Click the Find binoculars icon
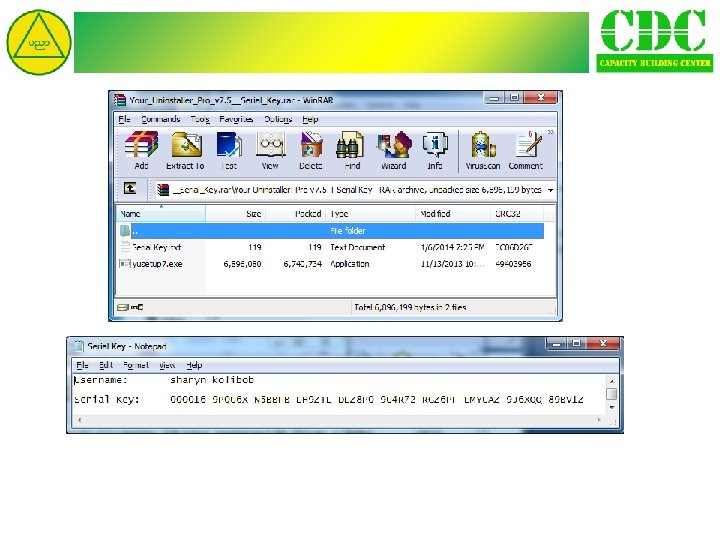This screenshot has width=720, height=540. point(352,150)
